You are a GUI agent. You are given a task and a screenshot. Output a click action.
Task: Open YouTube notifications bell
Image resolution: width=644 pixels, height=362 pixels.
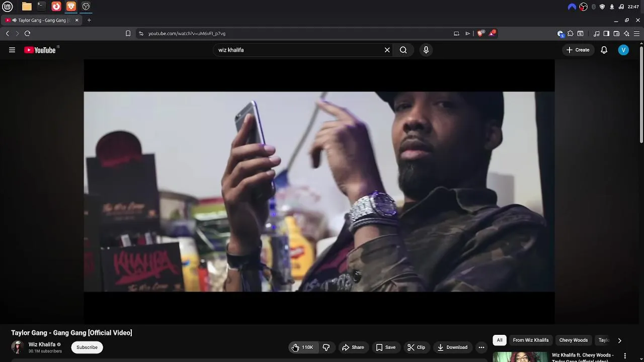[604, 50]
